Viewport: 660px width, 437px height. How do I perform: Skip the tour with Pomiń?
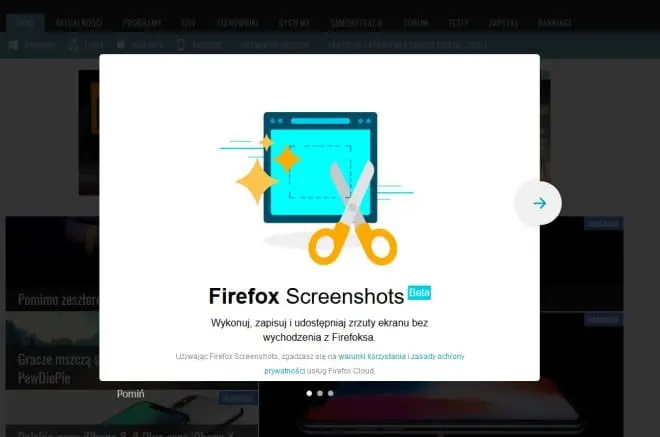[130, 394]
